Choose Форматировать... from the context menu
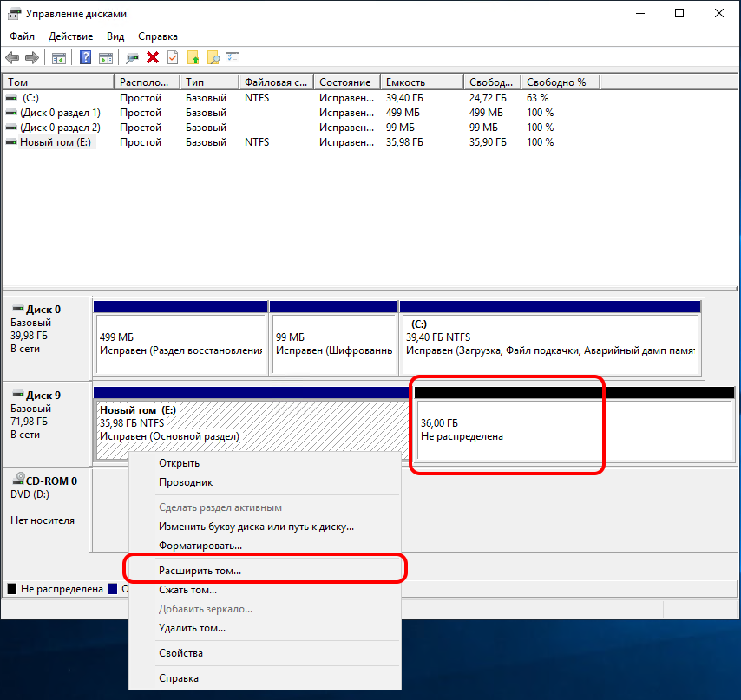The height and width of the screenshot is (700, 741). pos(265,546)
